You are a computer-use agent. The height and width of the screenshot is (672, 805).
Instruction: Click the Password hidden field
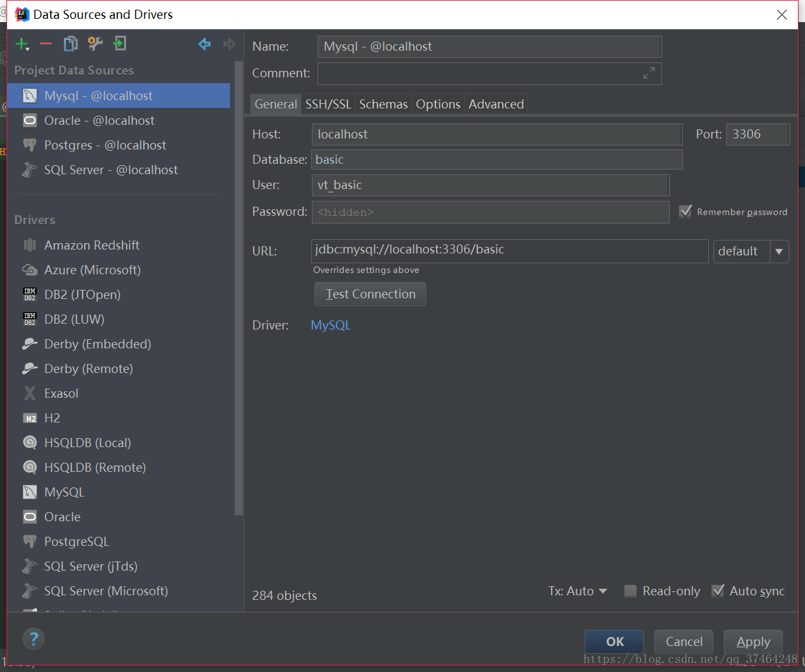pos(491,212)
